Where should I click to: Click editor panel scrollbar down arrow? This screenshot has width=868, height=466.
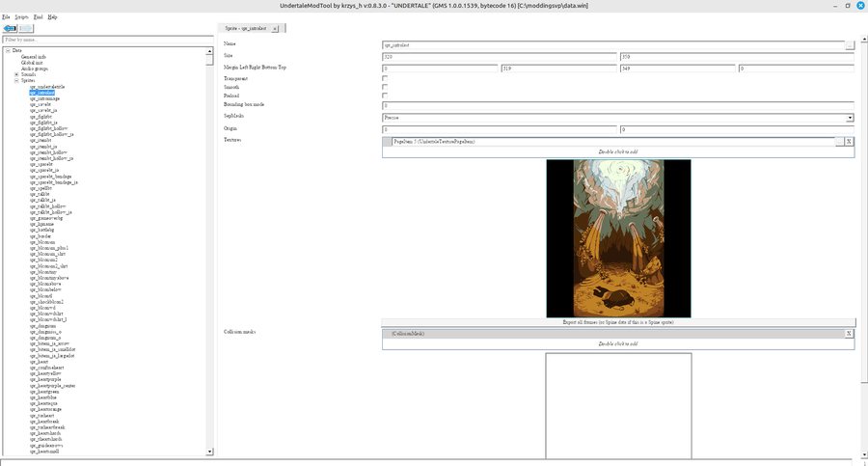pyautogui.click(x=864, y=455)
